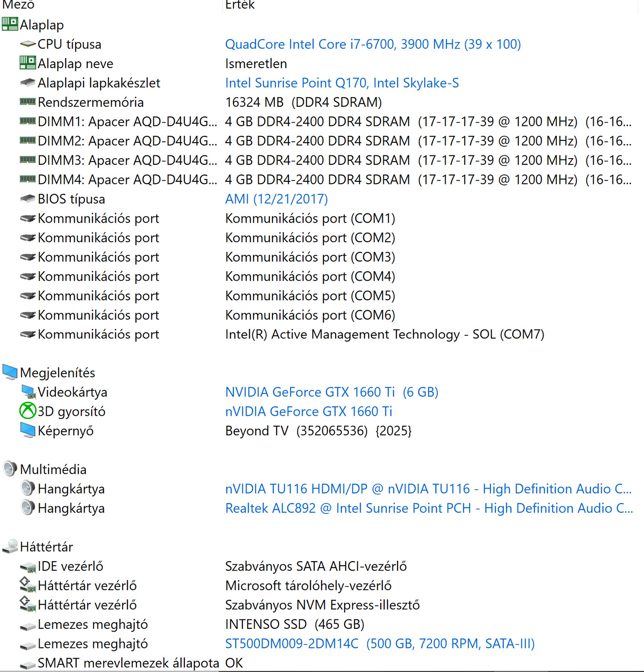Select the Intel Active Management Technology SOL value

click(x=385, y=334)
